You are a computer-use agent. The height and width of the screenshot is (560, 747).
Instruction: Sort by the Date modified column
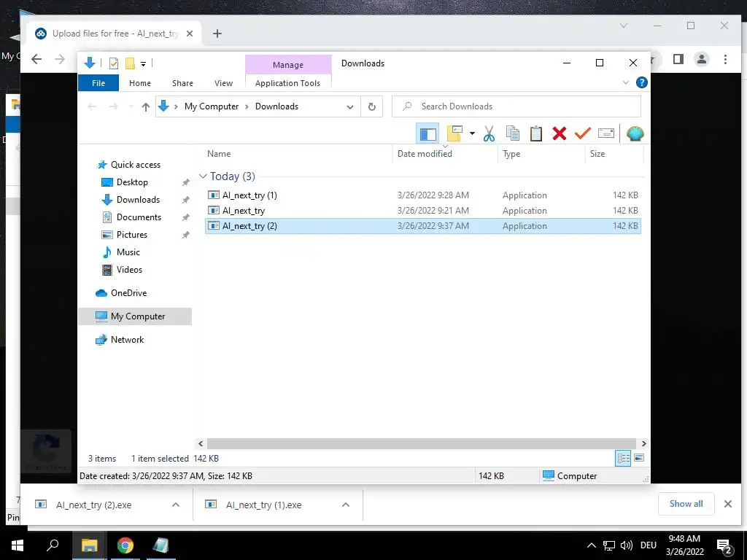446,154
